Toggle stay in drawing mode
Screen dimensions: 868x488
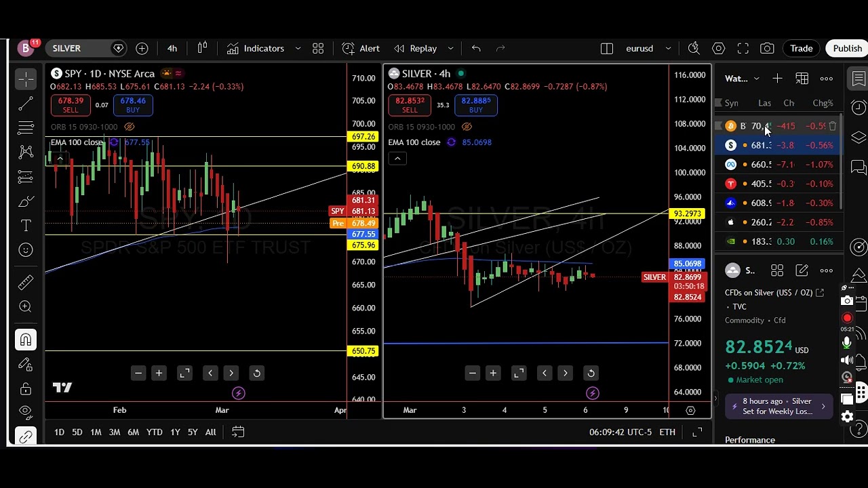click(x=26, y=364)
